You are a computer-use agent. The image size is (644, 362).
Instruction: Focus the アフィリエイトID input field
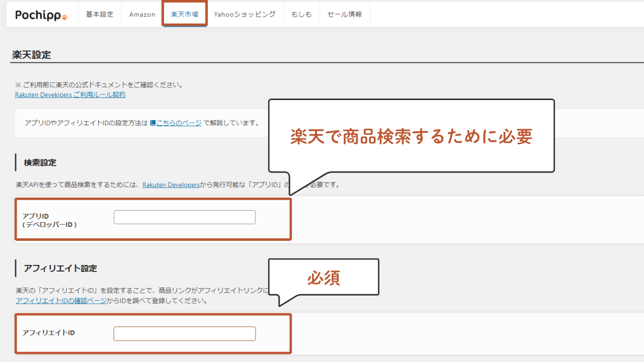tap(185, 333)
